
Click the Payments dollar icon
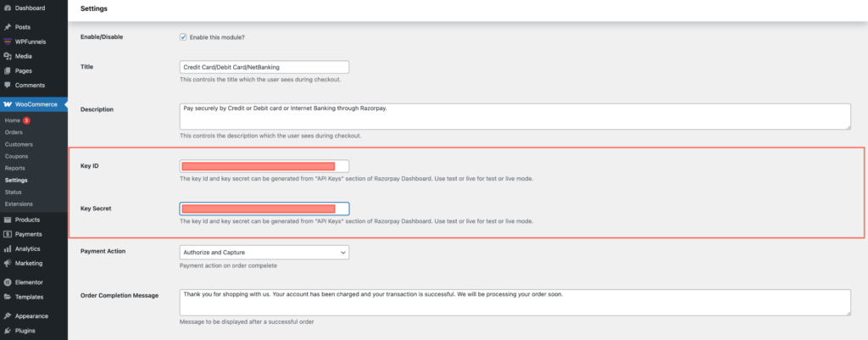coord(7,234)
